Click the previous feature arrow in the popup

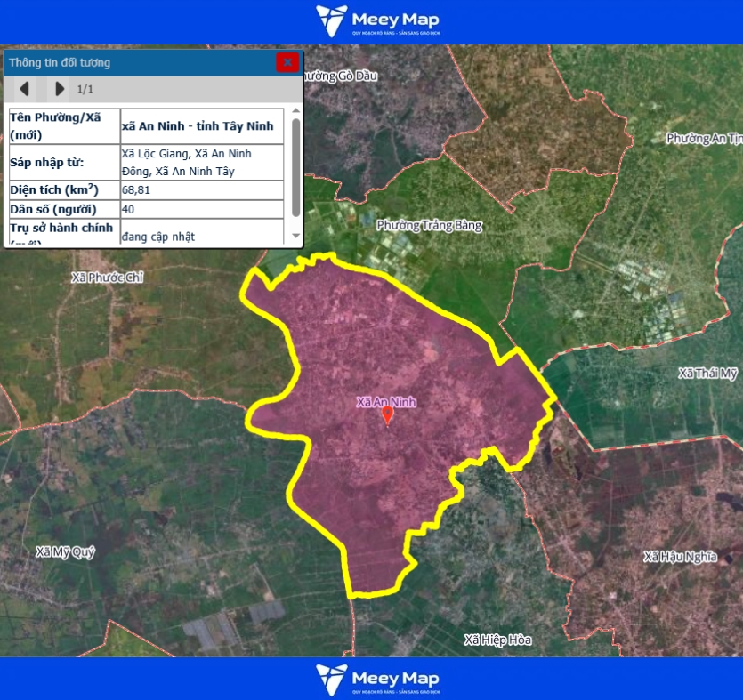(25, 89)
